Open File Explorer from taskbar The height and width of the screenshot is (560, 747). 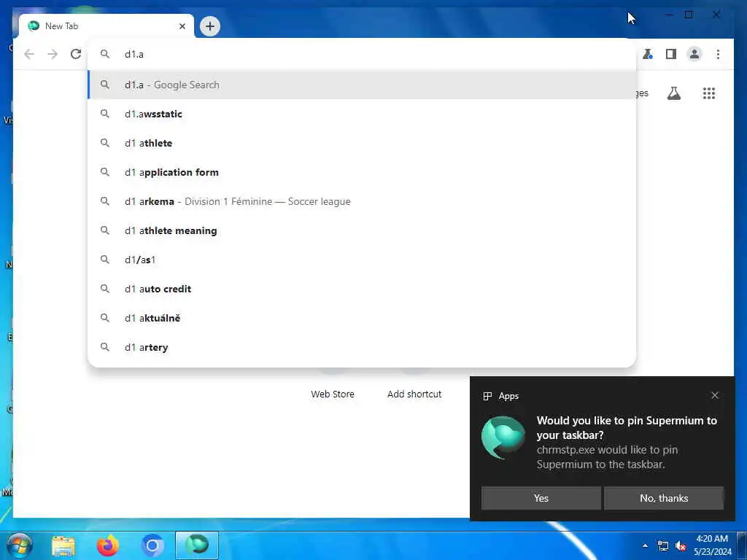click(x=63, y=545)
